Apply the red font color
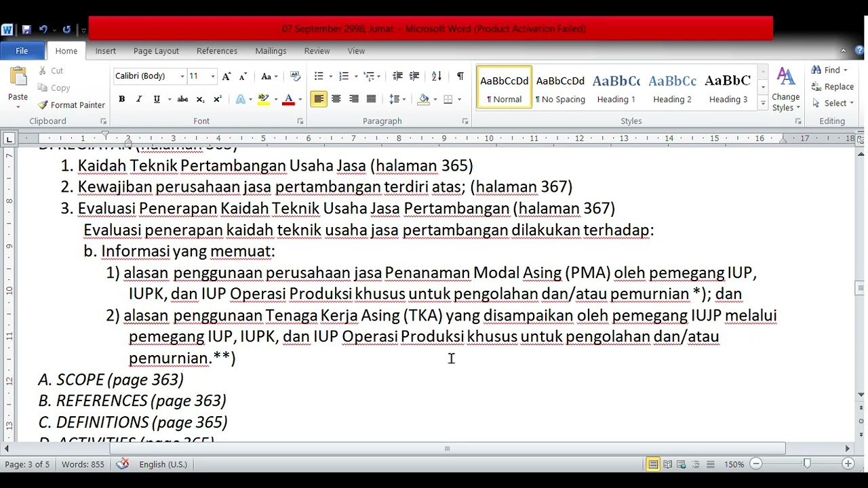The width and height of the screenshot is (868, 488). click(x=288, y=99)
